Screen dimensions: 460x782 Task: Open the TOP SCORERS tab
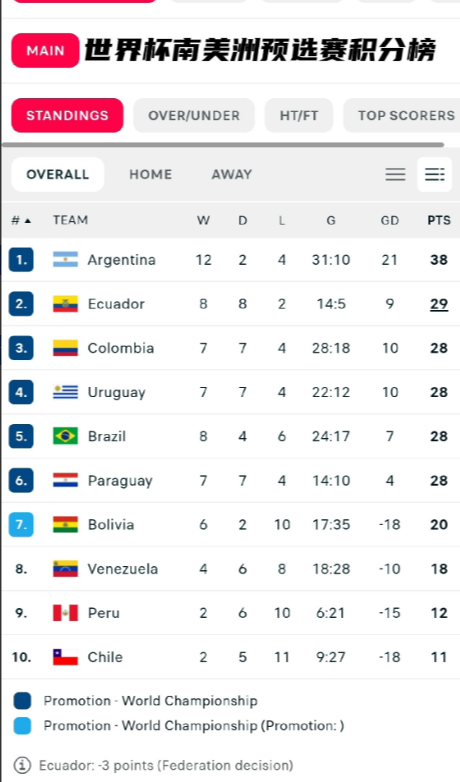(x=402, y=115)
